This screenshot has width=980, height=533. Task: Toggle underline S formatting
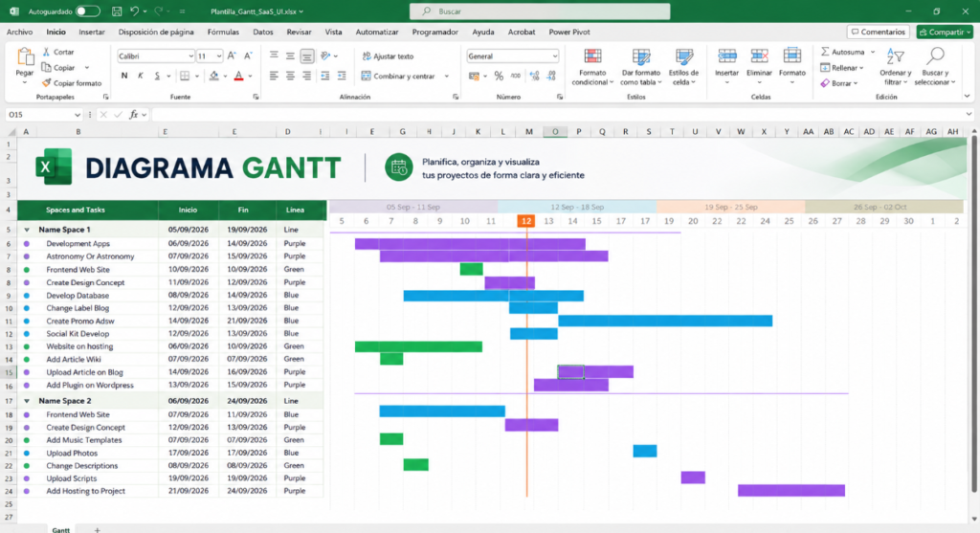[x=157, y=76]
